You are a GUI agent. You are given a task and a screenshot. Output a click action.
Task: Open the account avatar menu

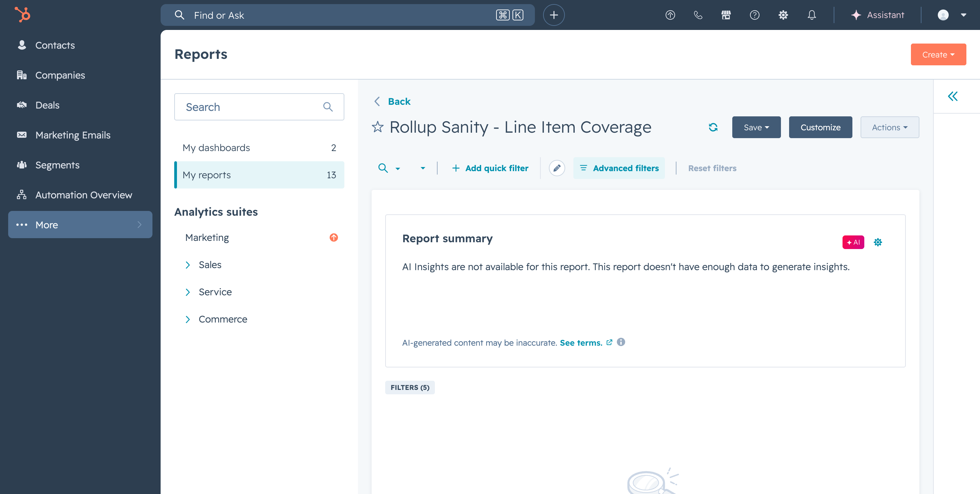point(951,15)
